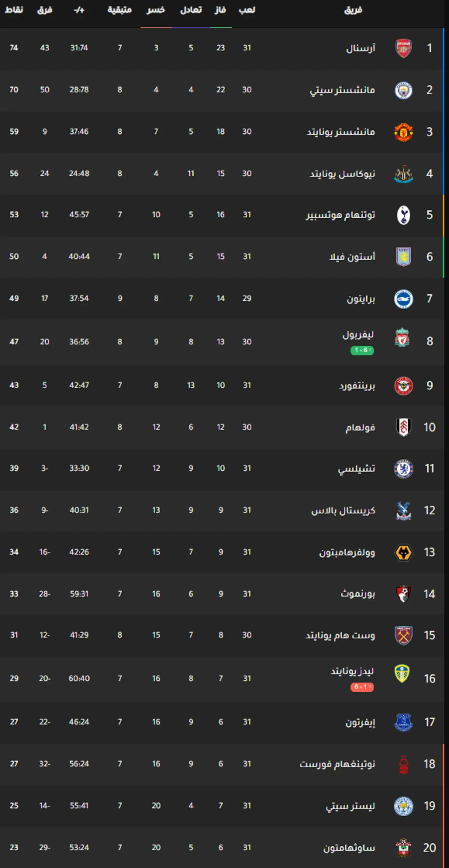
Task: Click the تعادل draws column header
Action: (191, 10)
